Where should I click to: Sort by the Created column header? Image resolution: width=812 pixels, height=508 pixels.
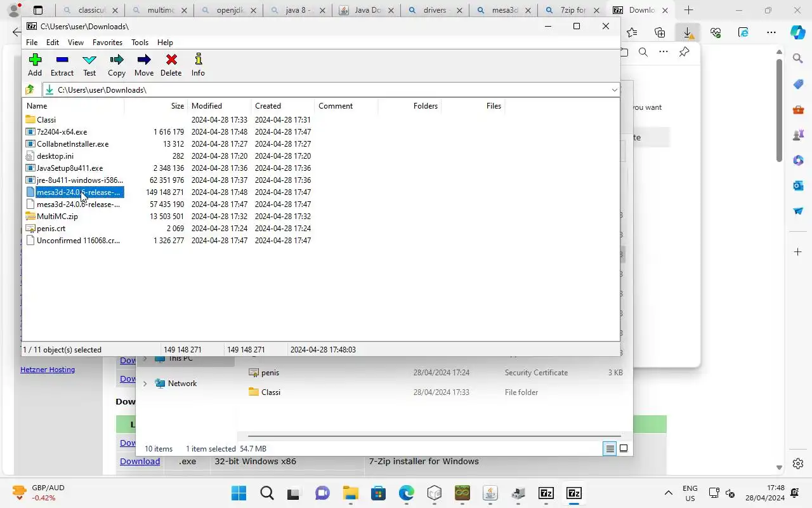click(x=283, y=106)
